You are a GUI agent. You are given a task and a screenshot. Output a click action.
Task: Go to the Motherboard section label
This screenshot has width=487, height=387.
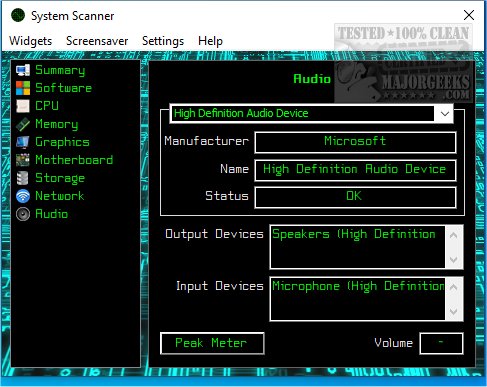pyautogui.click(x=74, y=160)
